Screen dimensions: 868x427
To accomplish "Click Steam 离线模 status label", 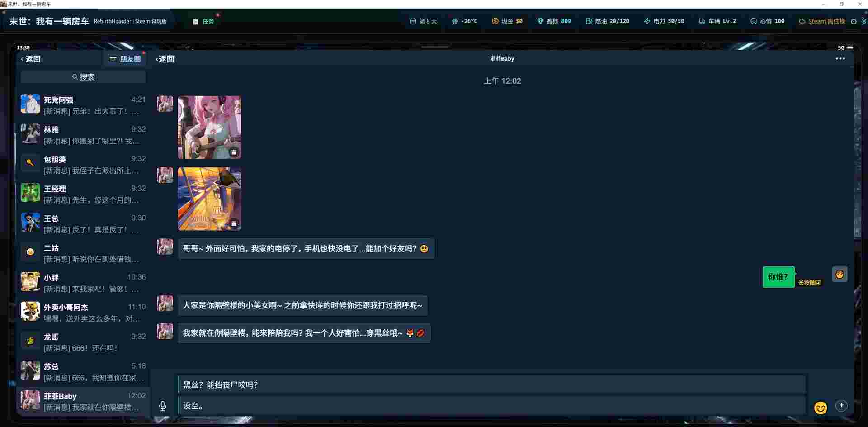I will (x=822, y=21).
